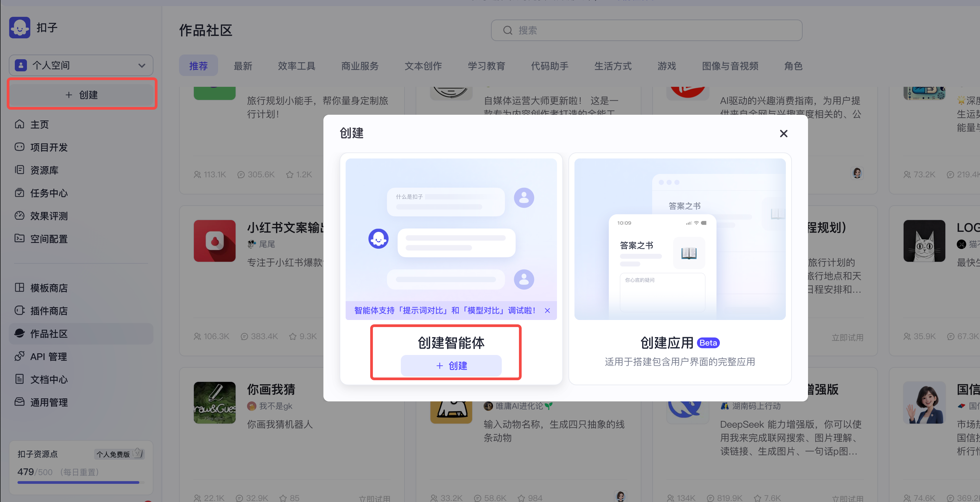This screenshot has height=502, width=980.
Task: Click 创建 under 创建智能体
Action: tap(451, 365)
